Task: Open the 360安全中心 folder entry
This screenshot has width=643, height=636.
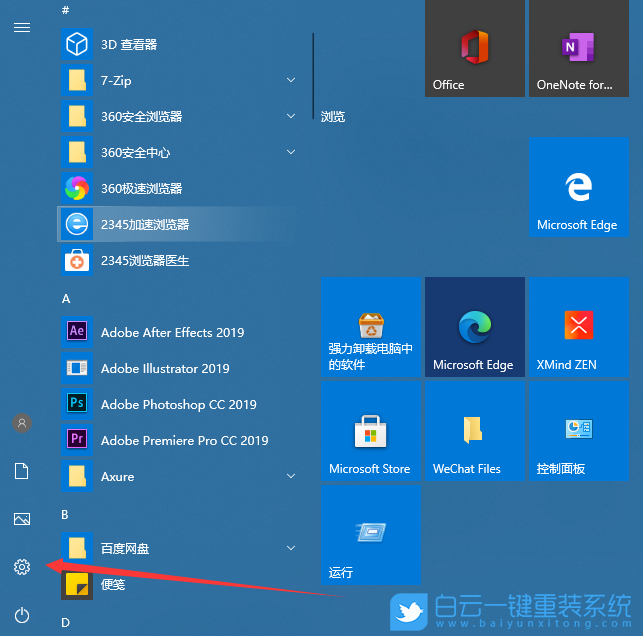Action: point(178,153)
